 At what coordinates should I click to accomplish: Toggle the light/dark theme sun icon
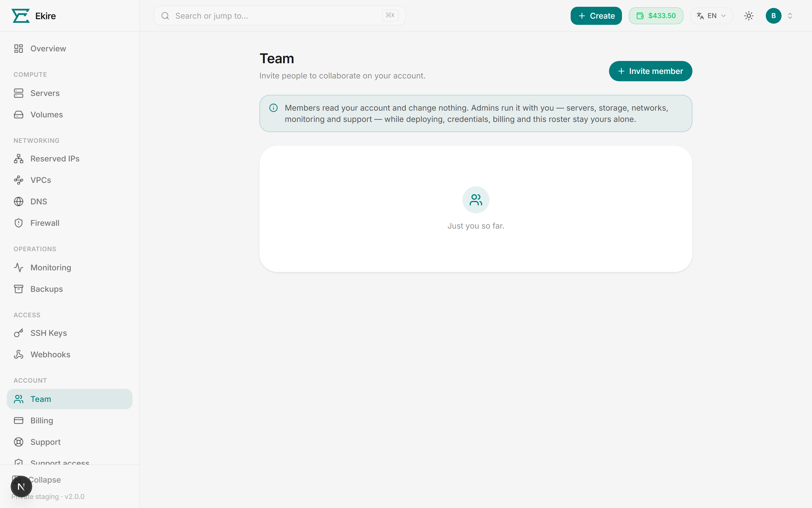coord(749,16)
